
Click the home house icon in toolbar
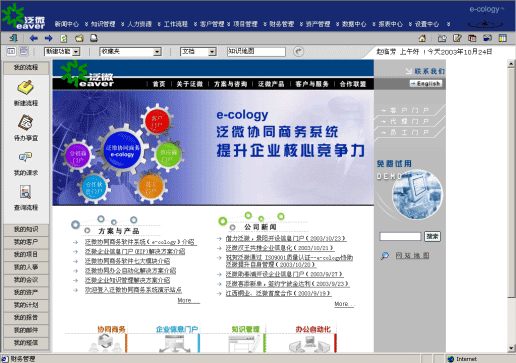click(422, 38)
